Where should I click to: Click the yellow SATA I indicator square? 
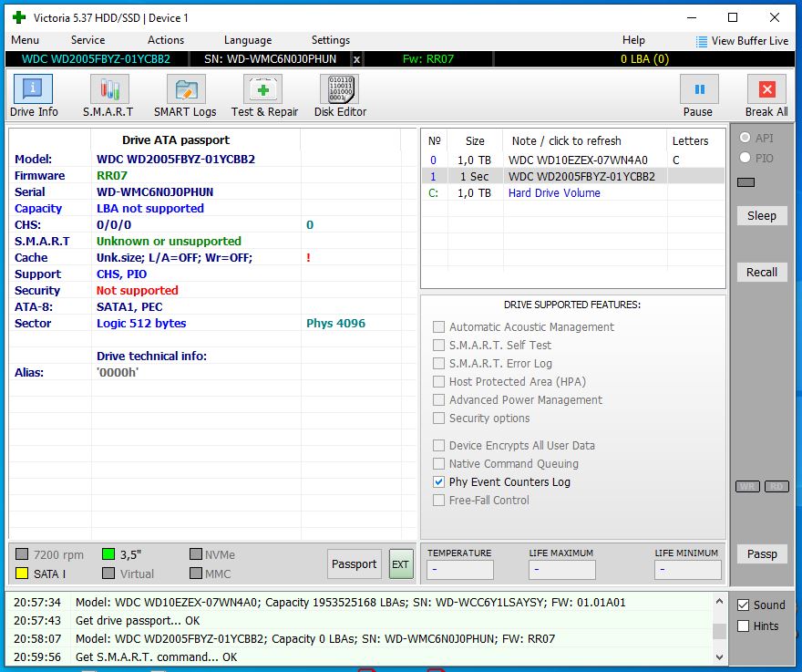(22, 574)
